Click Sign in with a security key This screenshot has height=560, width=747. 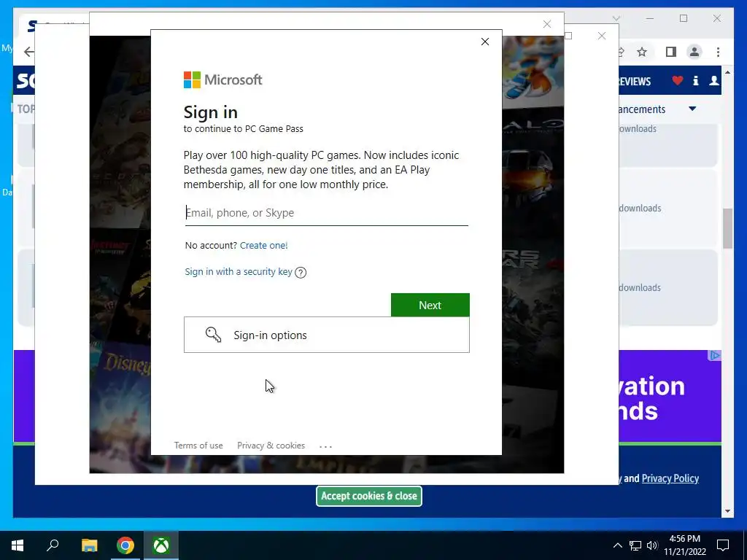click(x=239, y=271)
